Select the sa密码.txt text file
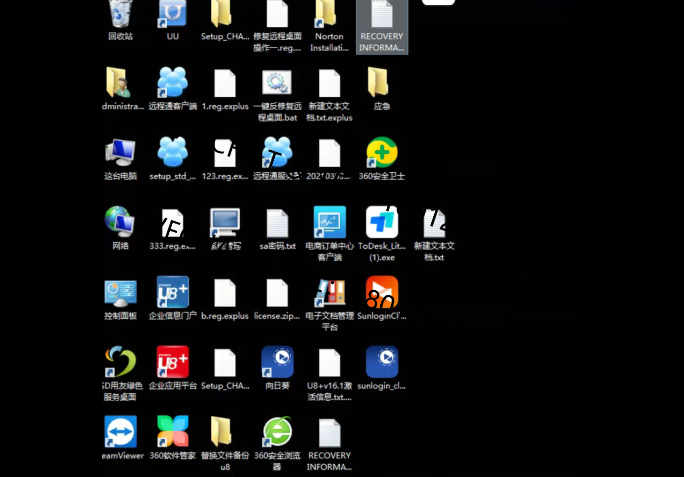684x477 pixels. [x=277, y=222]
